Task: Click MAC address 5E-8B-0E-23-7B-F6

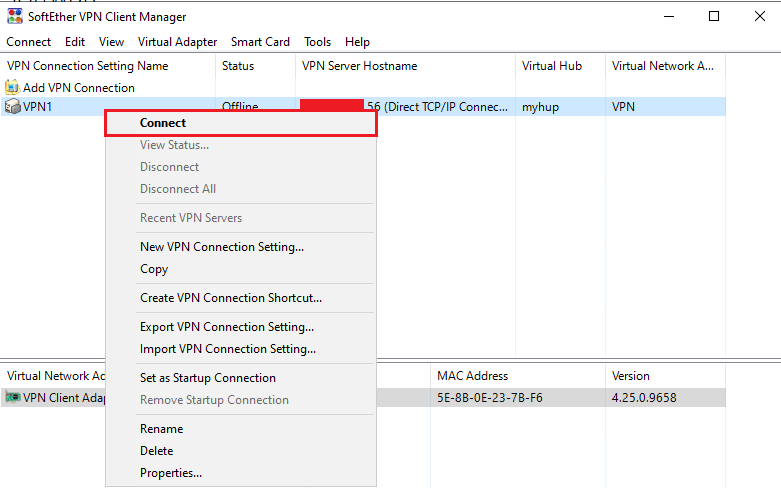Action: pos(490,398)
